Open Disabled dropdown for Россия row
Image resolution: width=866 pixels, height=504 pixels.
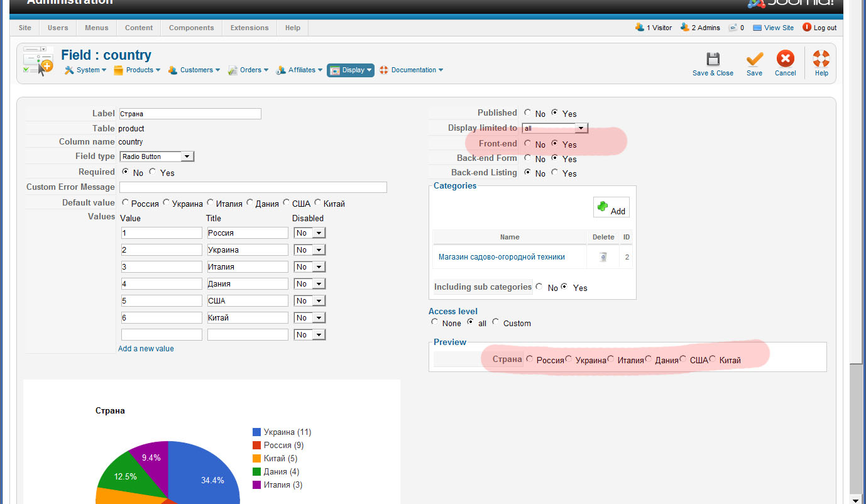click(x=310, y=233)
